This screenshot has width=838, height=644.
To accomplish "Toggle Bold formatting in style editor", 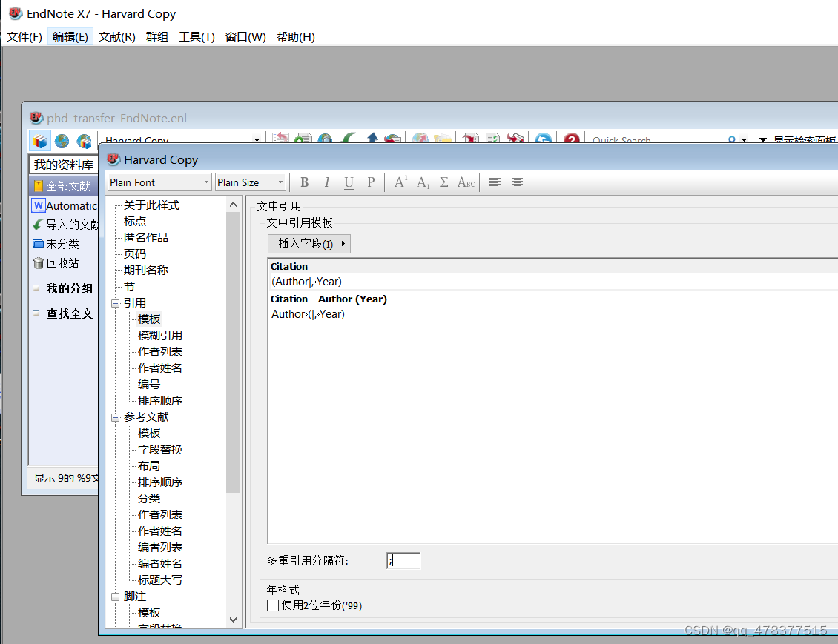I will tap(305, 182).
